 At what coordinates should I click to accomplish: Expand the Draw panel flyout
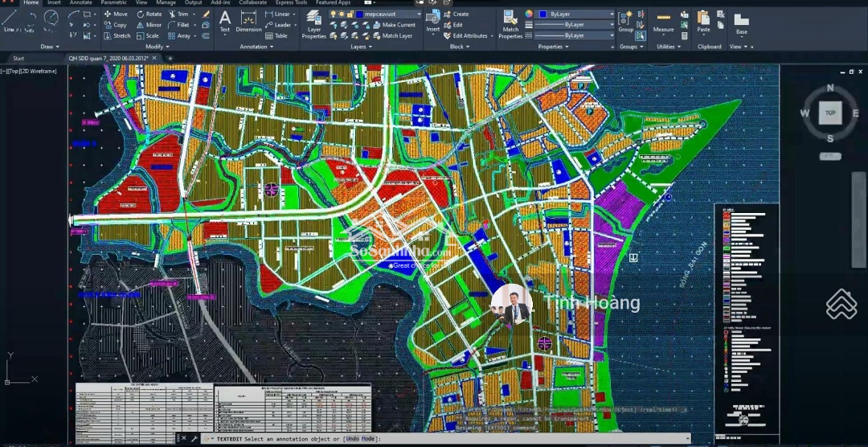[50, 47]
